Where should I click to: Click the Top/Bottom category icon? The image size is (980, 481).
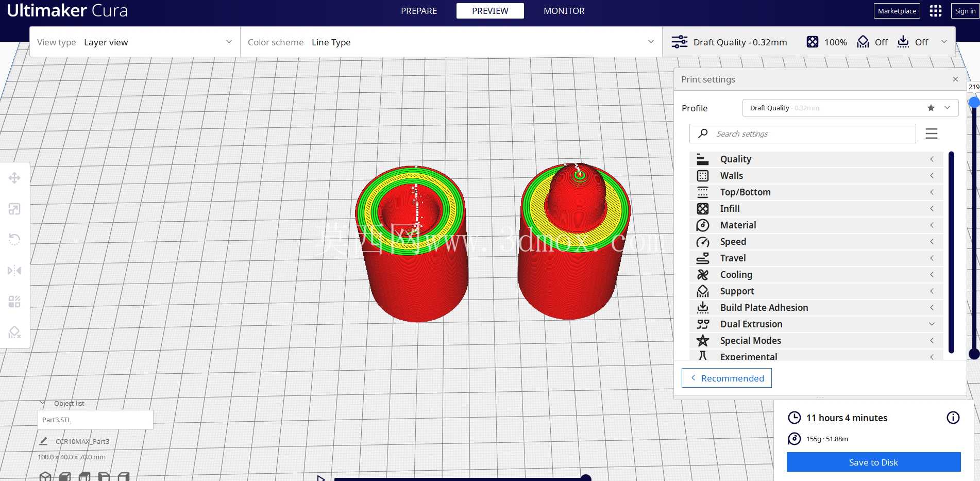pyautogui.click(x=703, y=192)
